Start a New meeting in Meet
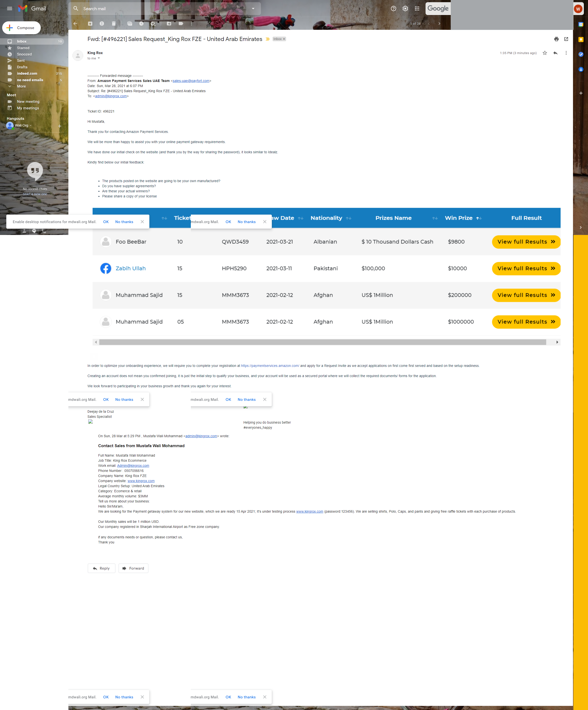The image size is (588, 710). [x=28, y=102]
